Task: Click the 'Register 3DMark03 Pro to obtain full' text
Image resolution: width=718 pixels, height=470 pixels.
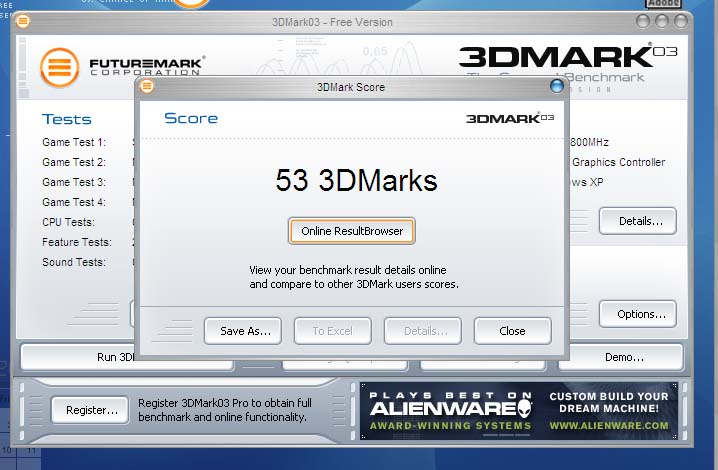Action: point(225,403)
